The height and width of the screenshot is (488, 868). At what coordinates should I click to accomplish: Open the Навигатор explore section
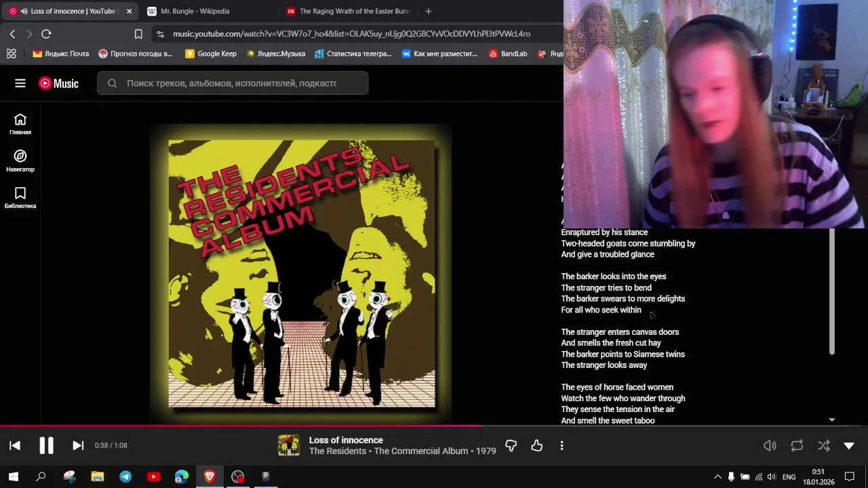click(20, 161)
